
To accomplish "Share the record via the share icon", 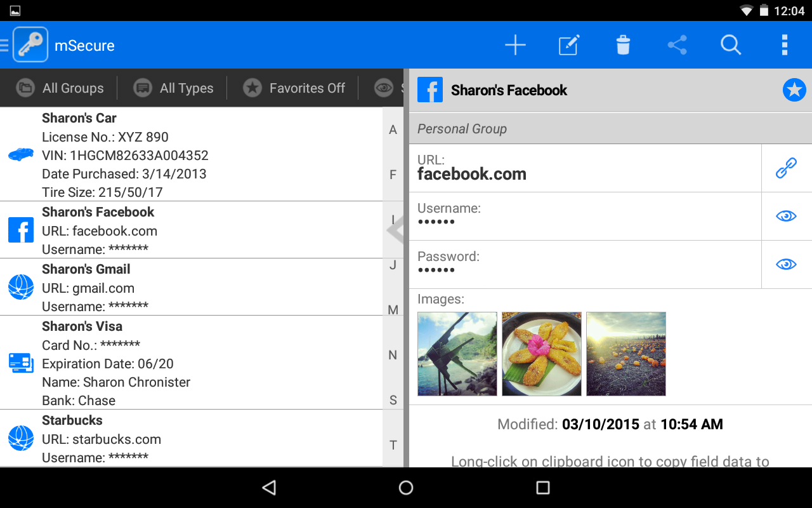I will pyautogui.click(x=677, y=44).
